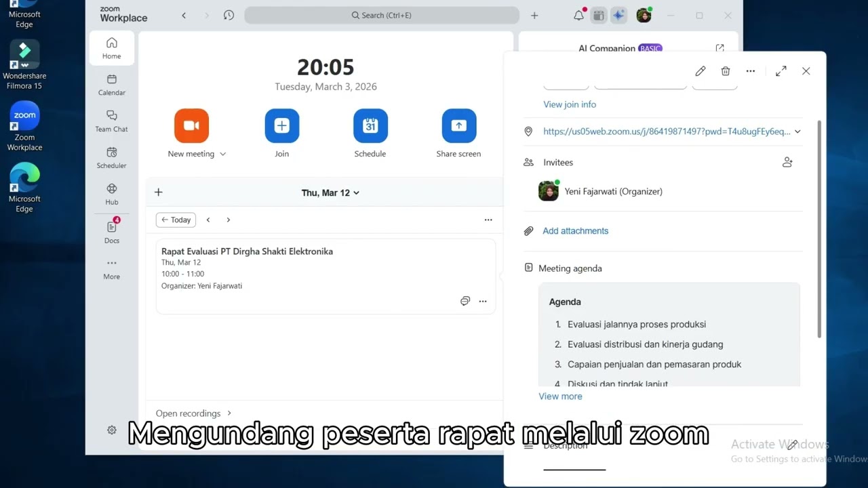Open Docs with the notification badge
The width and height of the screenshot is (868, 488).
click(112, 232)
